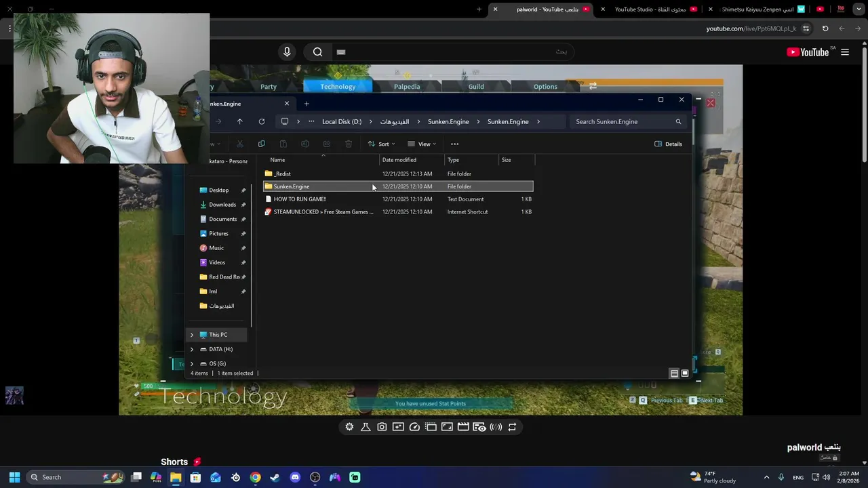Sort by the Name column header
Image resolution: width=868 pixels, height=488 pixels.
pyautogui.click(x=277, y=160)
